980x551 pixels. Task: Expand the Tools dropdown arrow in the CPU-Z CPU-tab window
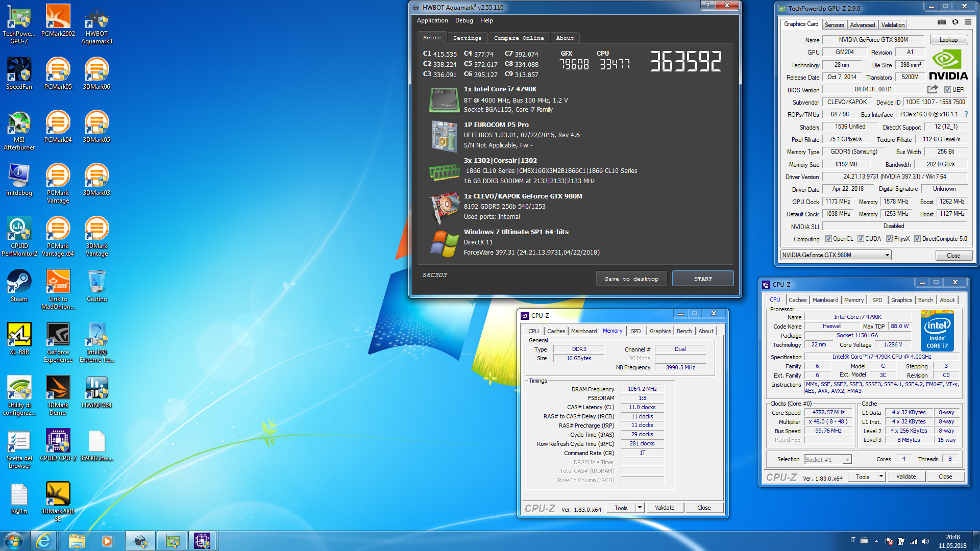(x=881, y=477)
